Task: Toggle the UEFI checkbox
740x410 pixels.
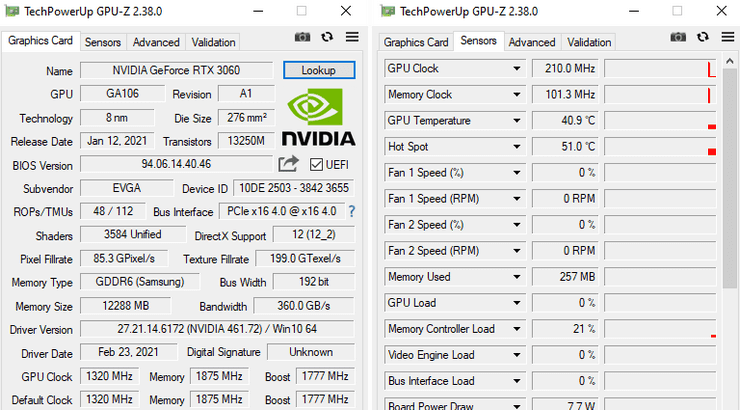Action: click(316, 165)
